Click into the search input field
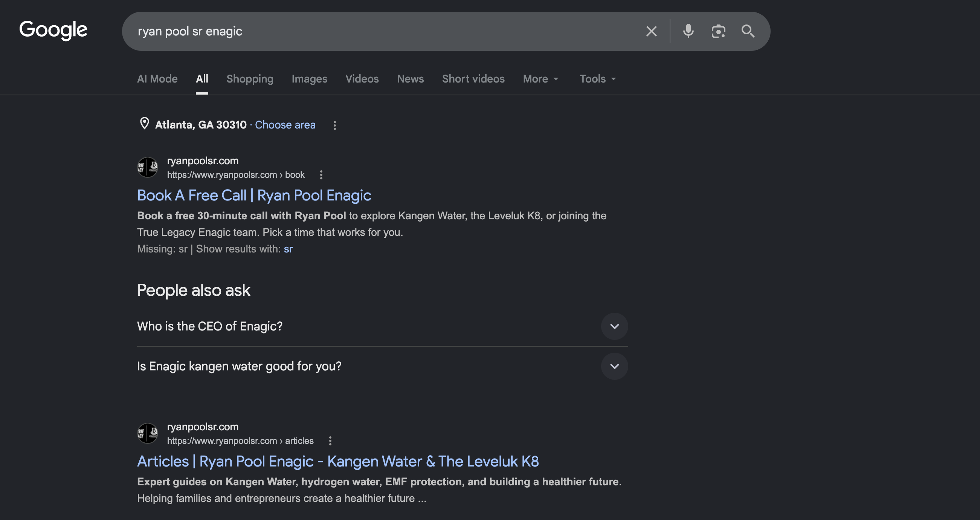The image size is (980, 520). pos(384,31)
